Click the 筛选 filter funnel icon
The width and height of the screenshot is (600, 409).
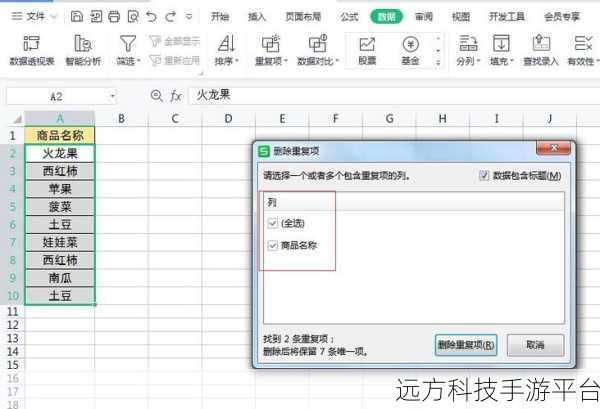128,44
